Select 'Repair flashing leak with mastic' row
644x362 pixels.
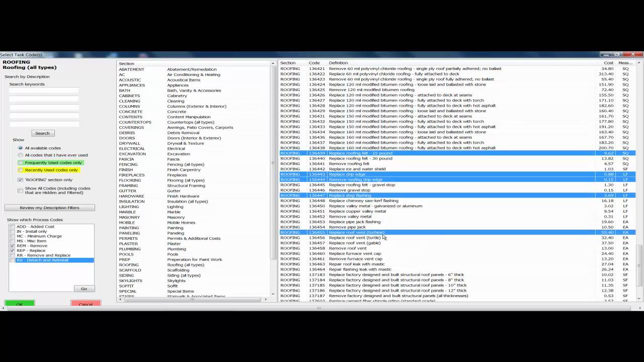(x=457, y=269)
